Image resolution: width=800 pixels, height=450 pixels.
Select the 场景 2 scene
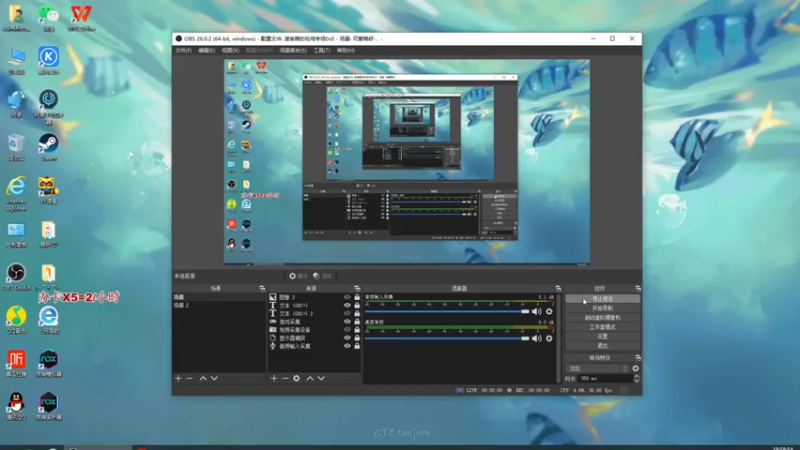(x=219, y=305)
